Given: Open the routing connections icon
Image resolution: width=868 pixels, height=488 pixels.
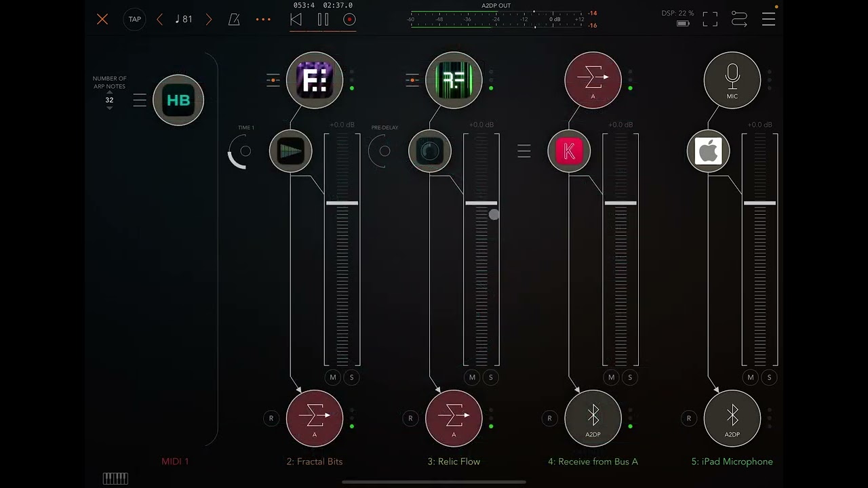Looking at the screenshot, I should tap(739, 19).
